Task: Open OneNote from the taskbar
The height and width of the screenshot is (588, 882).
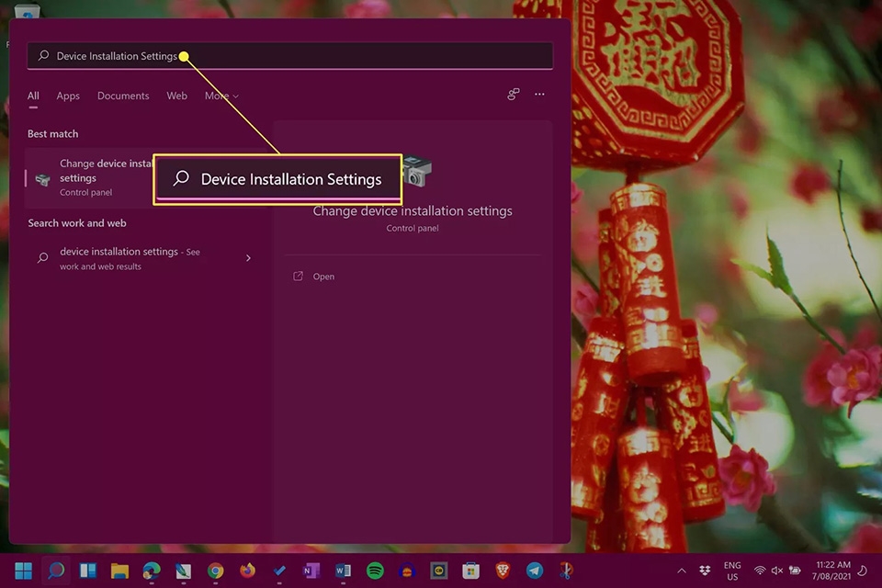Action: pyautogui.click(x=308, y=570)
